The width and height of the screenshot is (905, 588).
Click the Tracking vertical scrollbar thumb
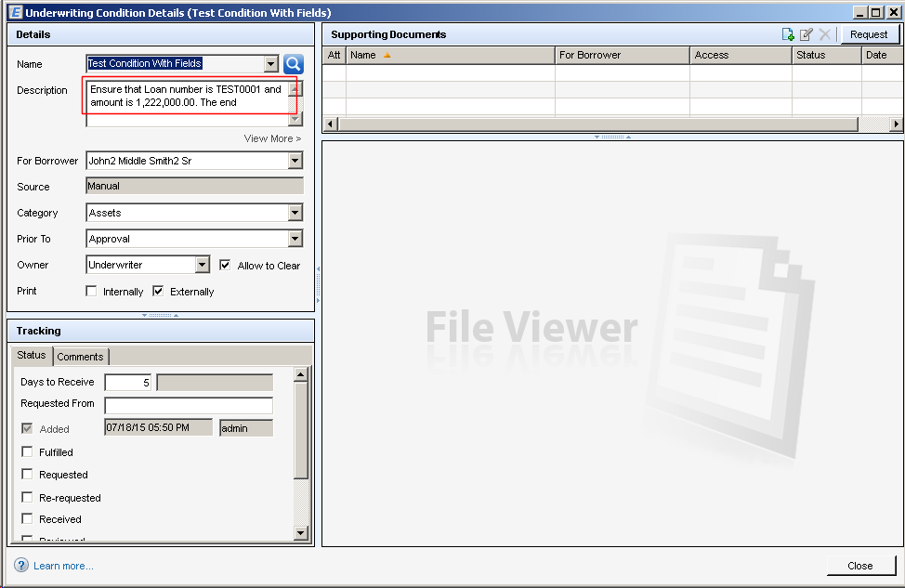pos(301,430)
